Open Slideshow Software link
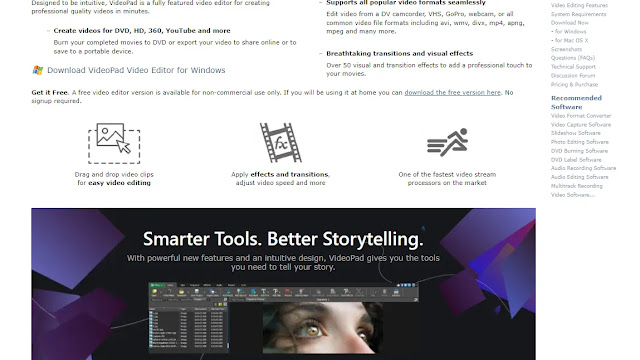The height and width of the screenshot is (360, 640). pos(576,133)
